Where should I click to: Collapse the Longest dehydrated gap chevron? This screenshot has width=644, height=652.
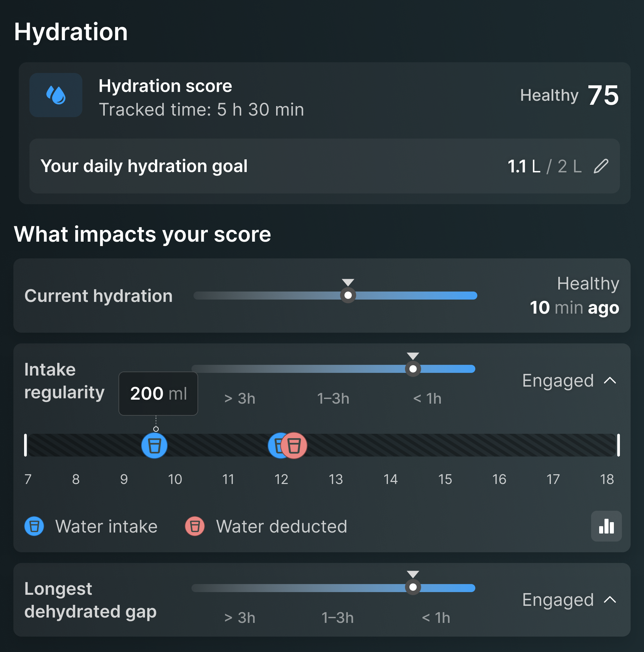click(610, 600)
